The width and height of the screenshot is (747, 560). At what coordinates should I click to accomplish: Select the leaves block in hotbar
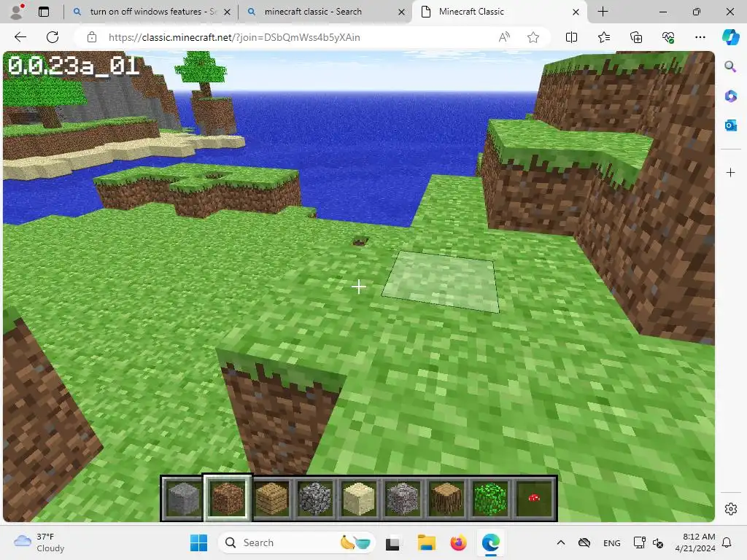490,499
